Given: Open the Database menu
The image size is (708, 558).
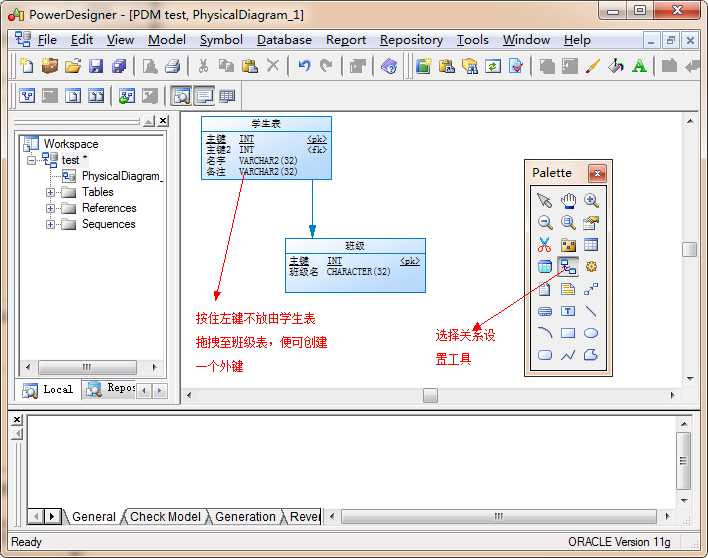Looking at the screenshot, I should 284,40.
